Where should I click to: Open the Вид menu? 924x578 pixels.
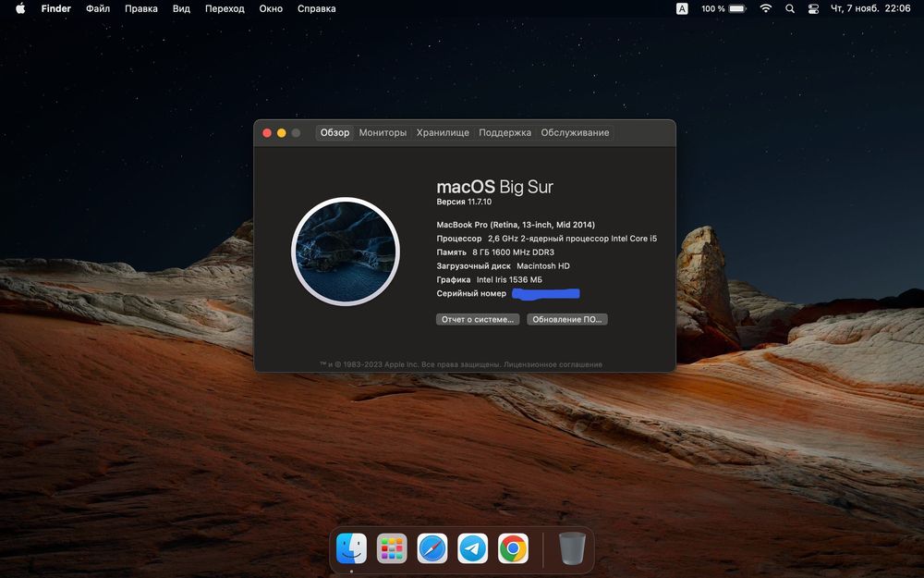point(181,8)
